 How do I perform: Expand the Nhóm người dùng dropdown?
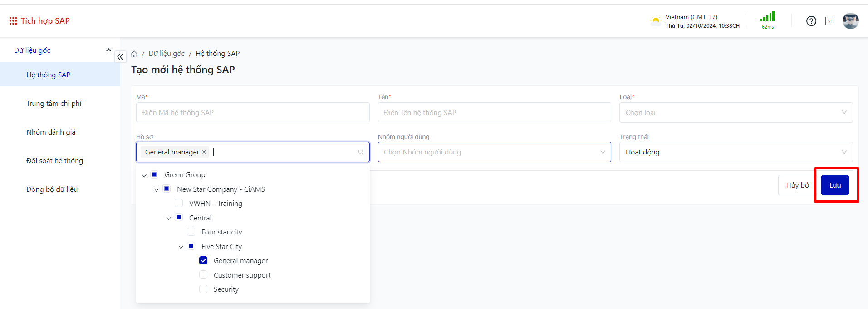(494, 152)
